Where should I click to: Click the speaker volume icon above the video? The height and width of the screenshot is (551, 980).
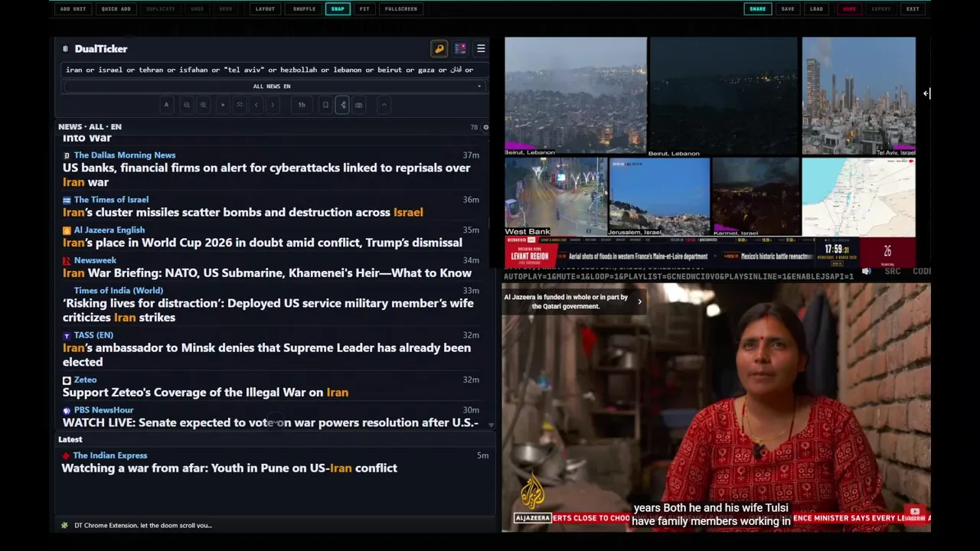point(867,272)
